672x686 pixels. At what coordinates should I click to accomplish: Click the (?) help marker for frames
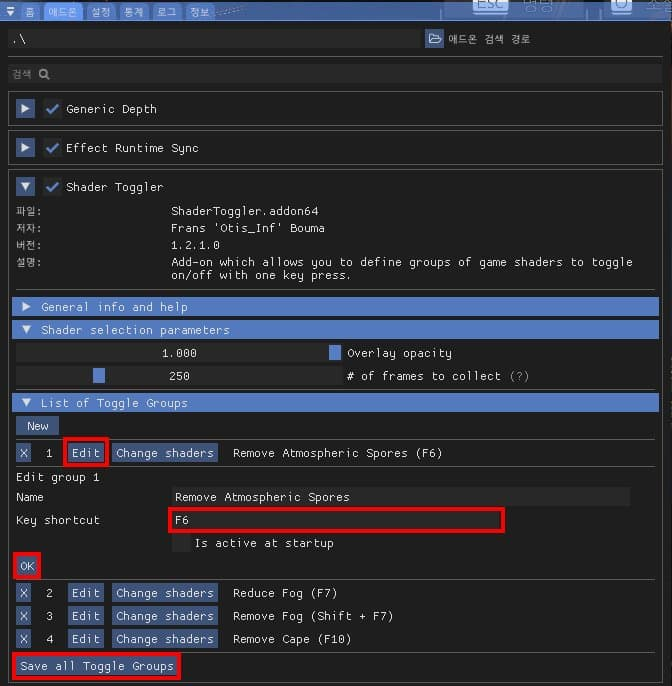click(x=519, y=376)
